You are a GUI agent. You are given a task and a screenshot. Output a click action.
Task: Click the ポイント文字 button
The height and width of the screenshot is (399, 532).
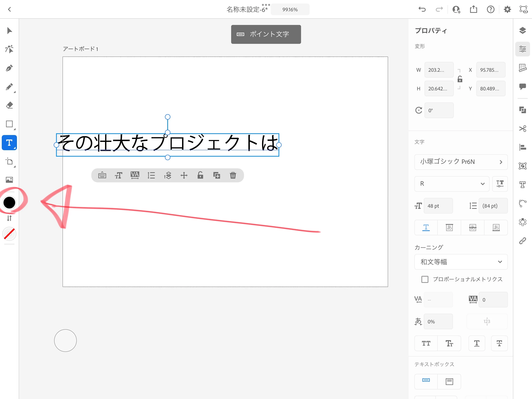[266, 34]
